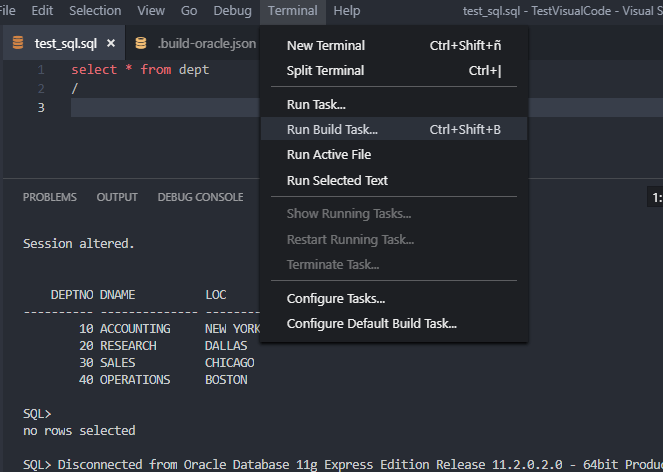Choose Split Terminal in the Terminal menu
Image resolution: width=663 pixels, height=472 pixels.
point(325,71)
